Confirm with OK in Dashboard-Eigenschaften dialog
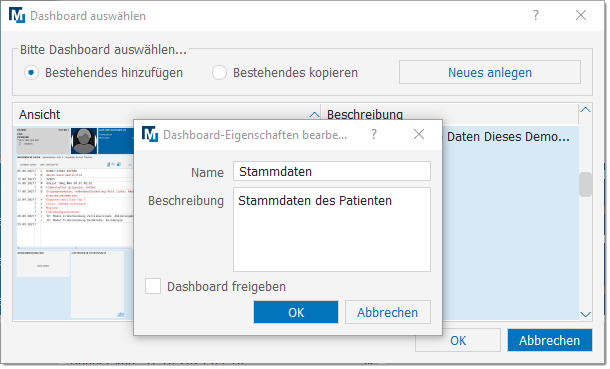 [296, 312]
